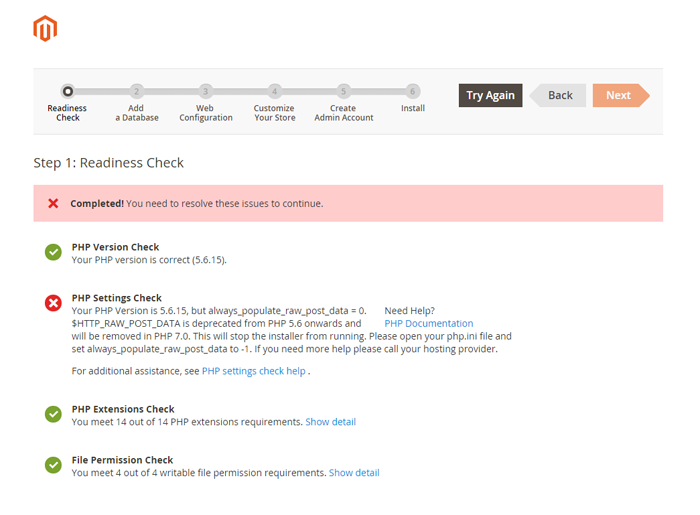Click the orange Next button

click(618, 95)
